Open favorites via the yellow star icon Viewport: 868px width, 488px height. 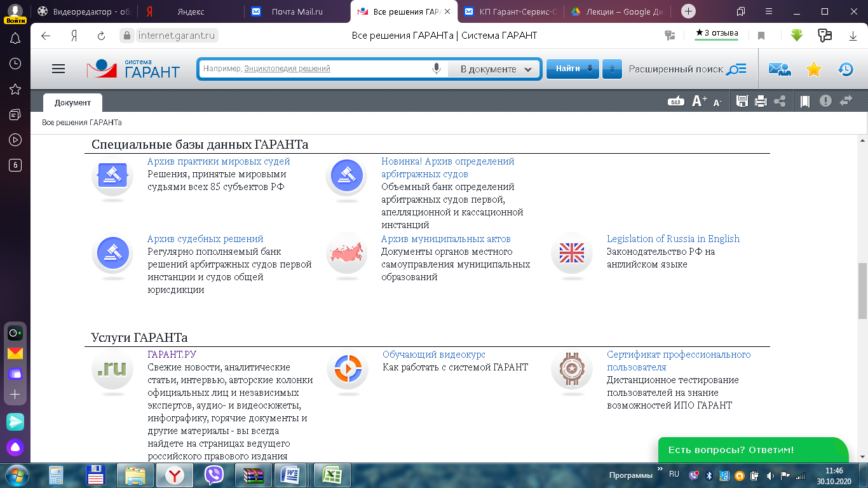tap(813, 69)
